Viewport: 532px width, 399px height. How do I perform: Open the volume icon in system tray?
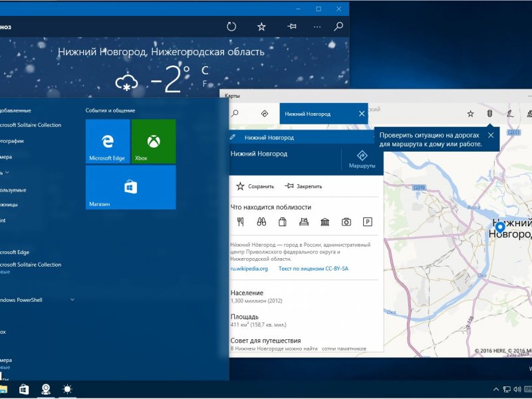coord(517,390)
